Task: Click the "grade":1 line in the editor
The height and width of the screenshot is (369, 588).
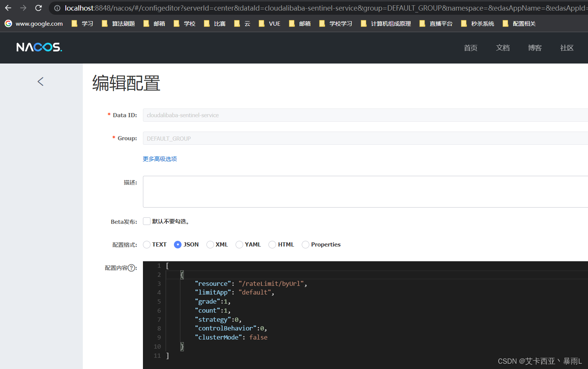Action: point(213,301)
